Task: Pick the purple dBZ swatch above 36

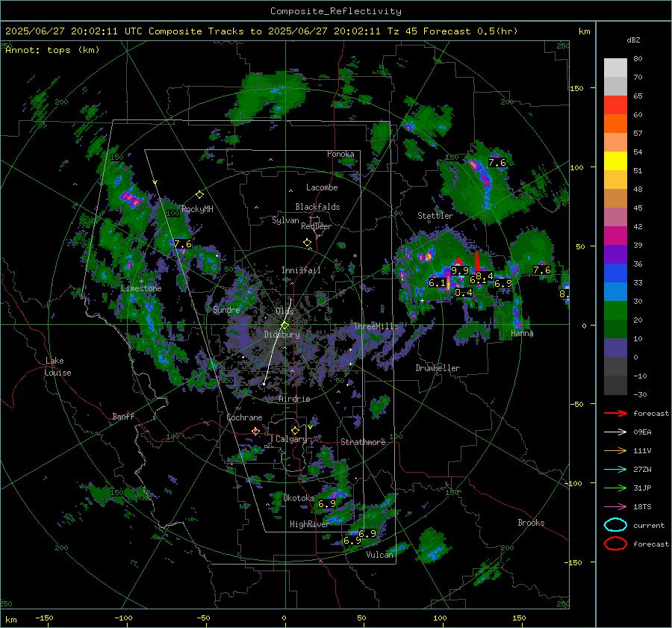Action: click(615, 254)
